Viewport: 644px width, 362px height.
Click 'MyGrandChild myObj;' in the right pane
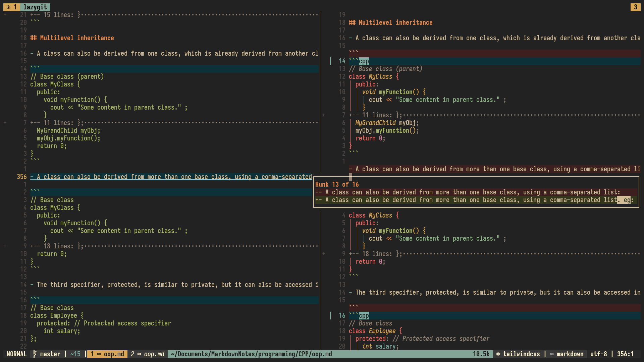coord(387,123)
